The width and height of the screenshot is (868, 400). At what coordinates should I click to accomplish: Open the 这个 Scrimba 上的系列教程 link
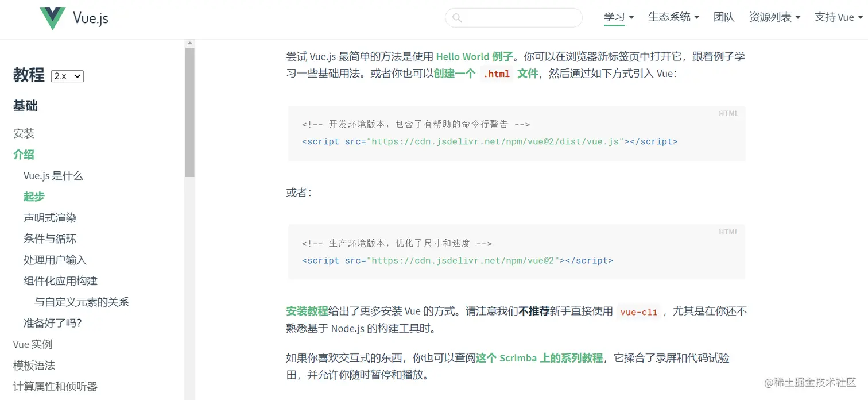pos(539,358)
